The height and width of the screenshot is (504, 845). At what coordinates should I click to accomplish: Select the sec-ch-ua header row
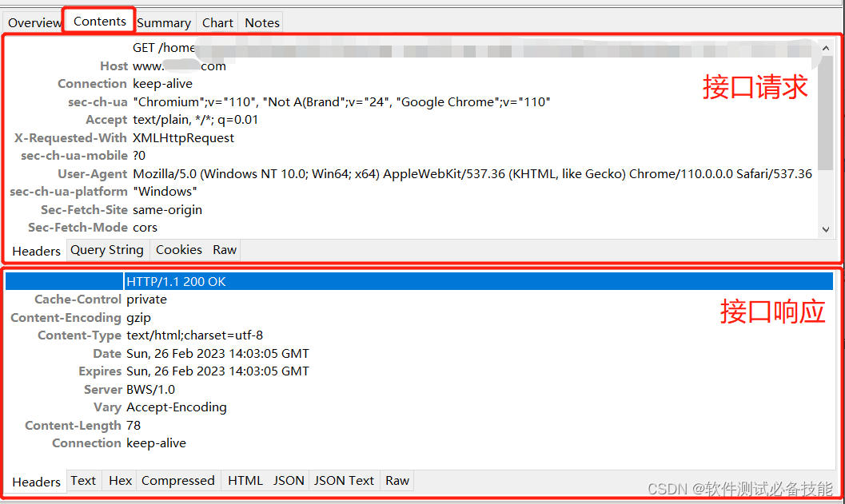coord(411,101)
